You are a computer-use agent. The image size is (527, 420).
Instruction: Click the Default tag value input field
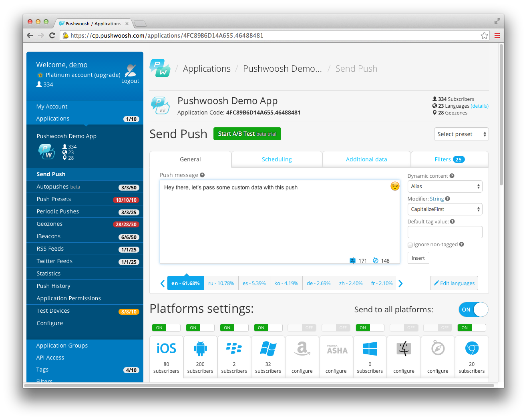point(445,232)
